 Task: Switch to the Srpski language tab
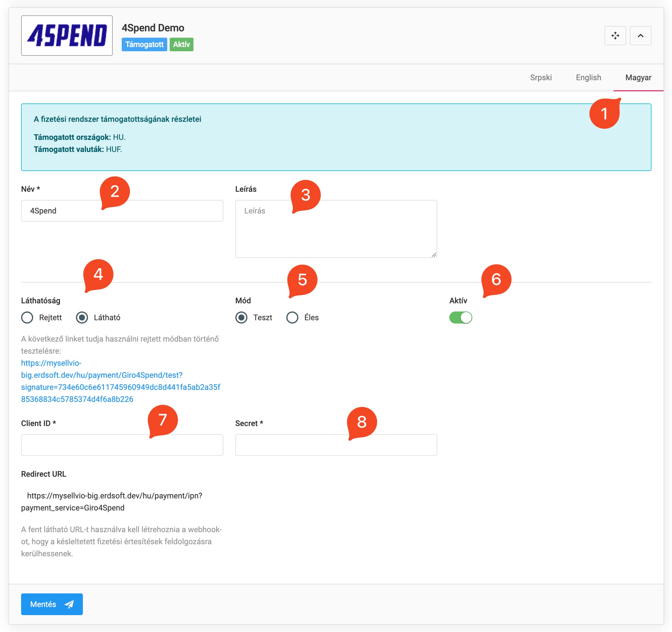pos(541,77)
